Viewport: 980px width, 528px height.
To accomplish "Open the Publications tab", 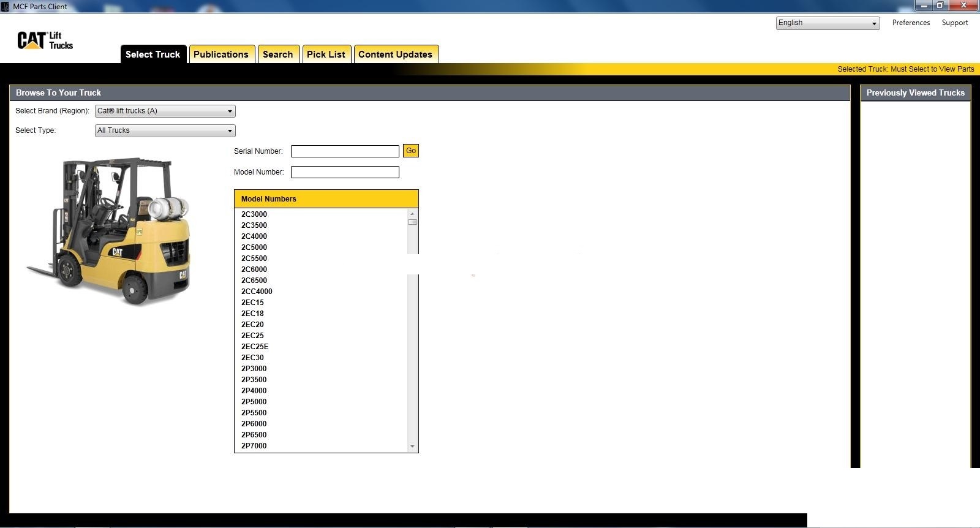I will coord(221,54).
